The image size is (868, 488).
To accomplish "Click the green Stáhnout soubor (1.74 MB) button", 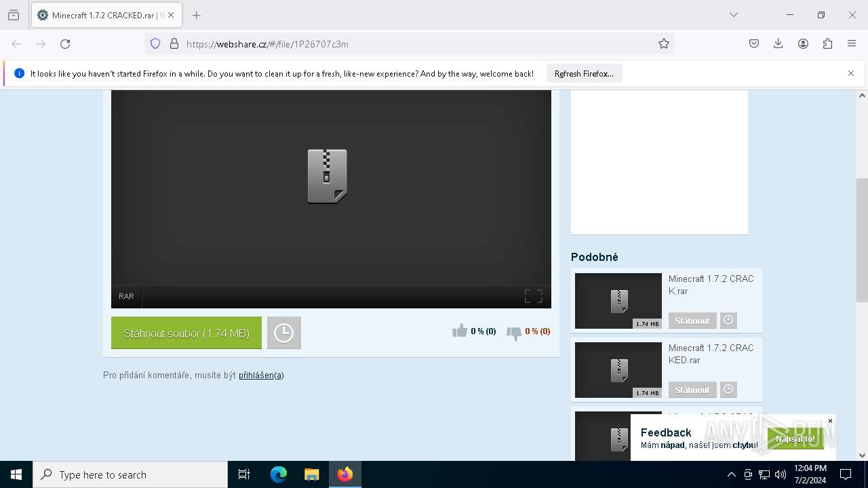I will click(186, 333).
